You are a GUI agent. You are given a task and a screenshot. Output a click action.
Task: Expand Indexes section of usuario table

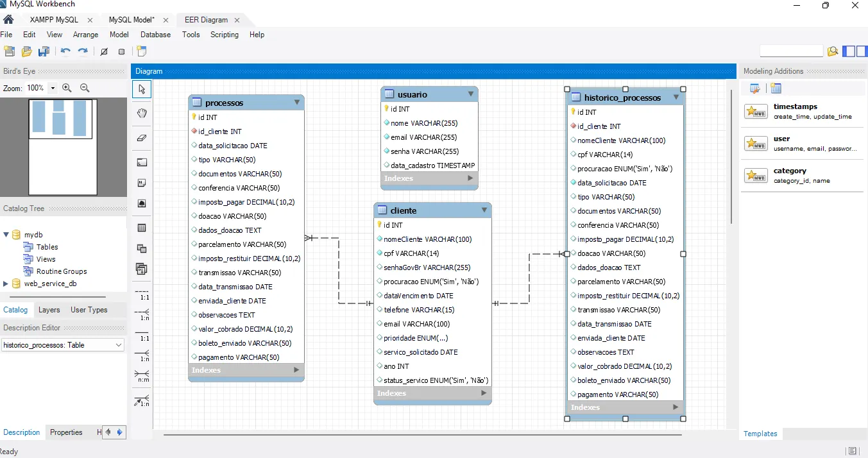(470, 178)
